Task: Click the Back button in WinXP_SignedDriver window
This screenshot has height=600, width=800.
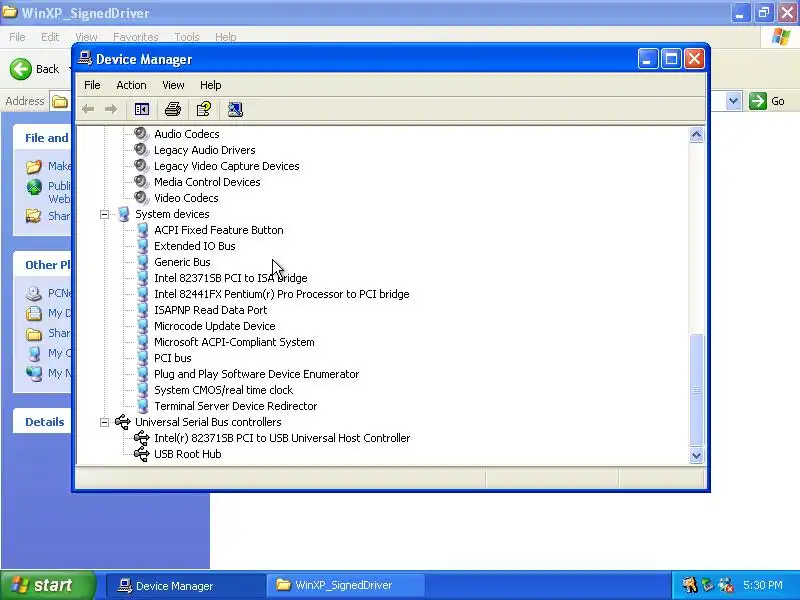Action: click(x=35, y=69)
